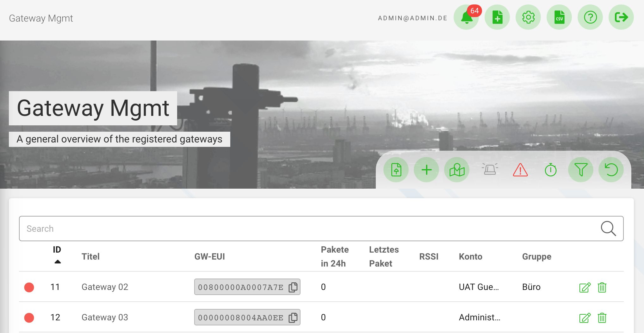Delete Gateway 02 using the trash icon
This screenshot has width=644, height=333.
[602, 287]
